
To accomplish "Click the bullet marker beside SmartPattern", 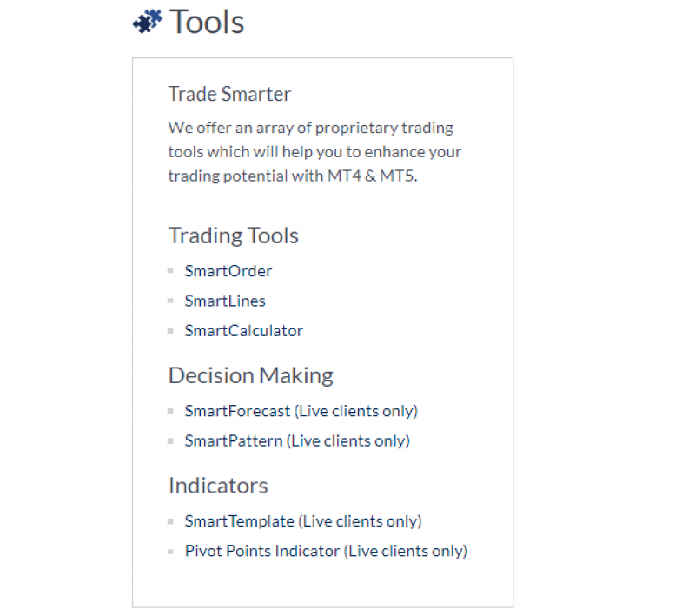I will pos(170,441).
